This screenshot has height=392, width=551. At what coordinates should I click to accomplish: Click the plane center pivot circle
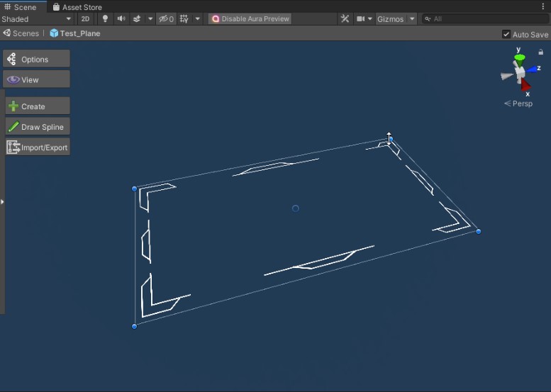[296, 208]
